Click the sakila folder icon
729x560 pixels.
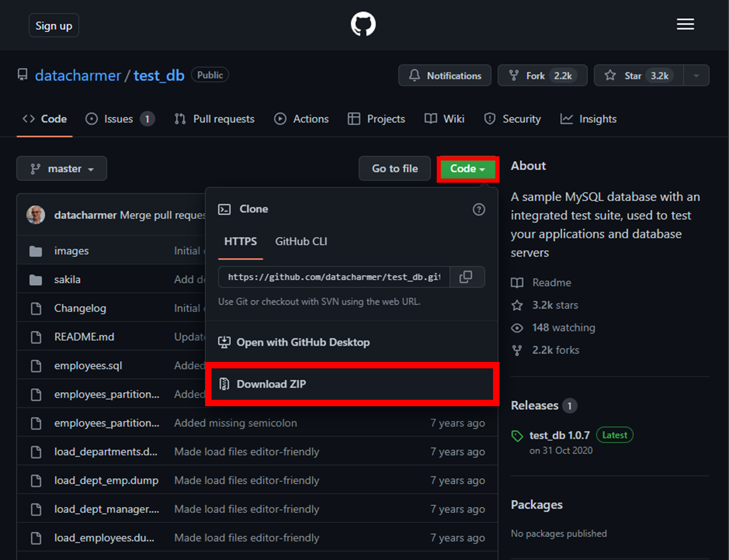click(36, 280)
